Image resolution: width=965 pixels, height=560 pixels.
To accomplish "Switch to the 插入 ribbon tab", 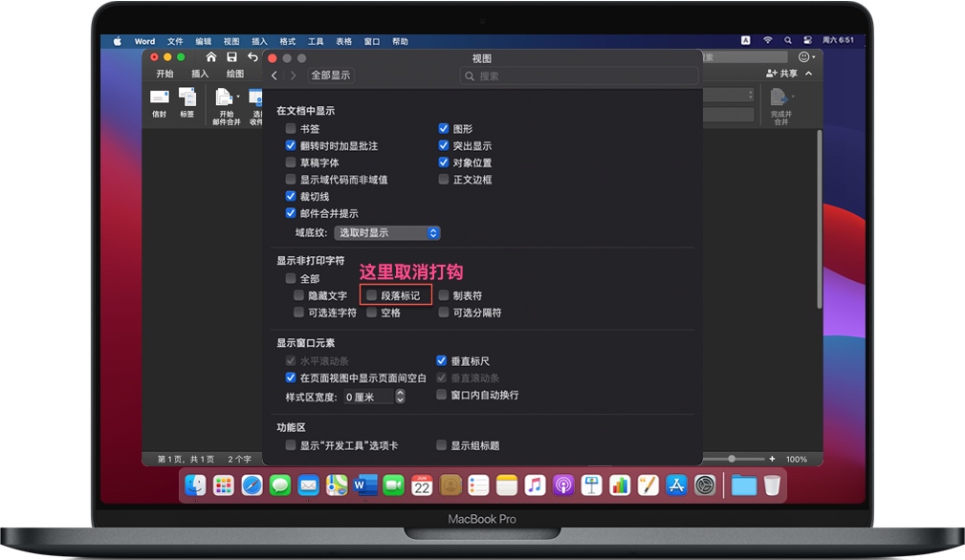I will (198, 73).
